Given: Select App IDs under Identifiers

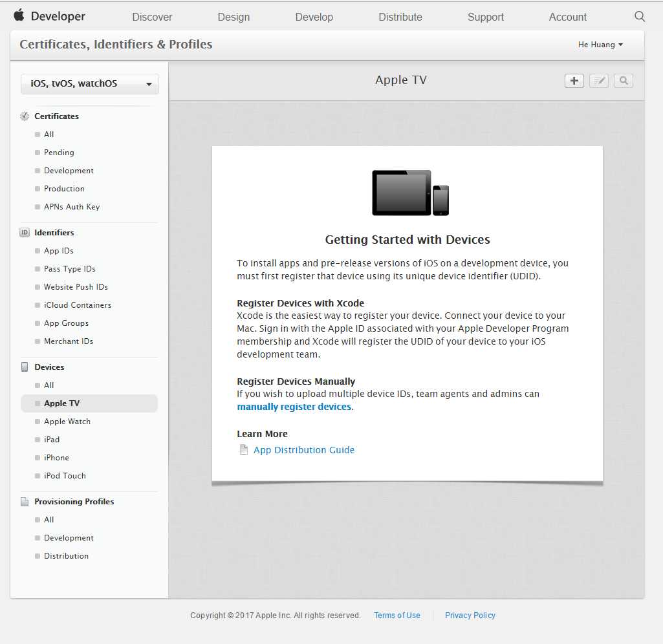Looking at the screenshot, I should pos(59,251).
